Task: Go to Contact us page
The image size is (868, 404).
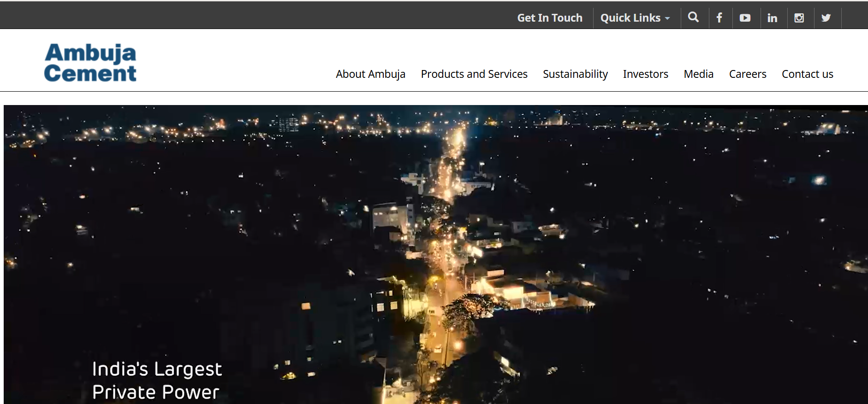Action: pyautogui.click(x=807, y=74)
